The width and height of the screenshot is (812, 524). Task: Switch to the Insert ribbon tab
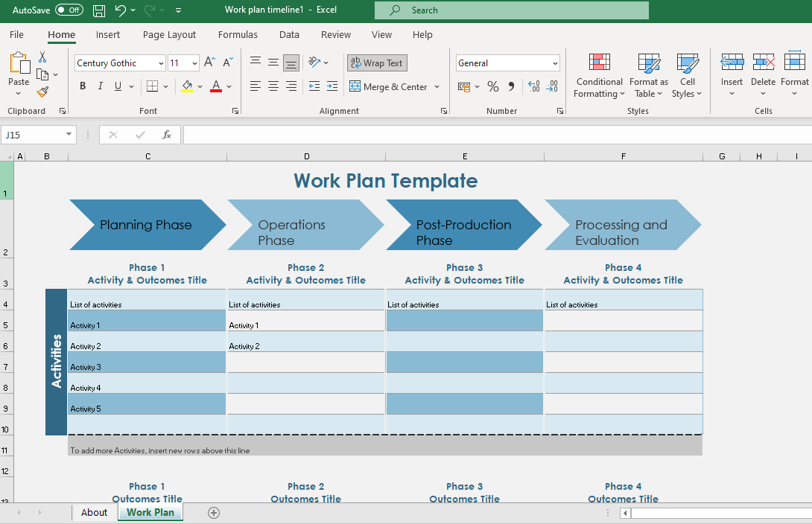click(x=108, y=35)
